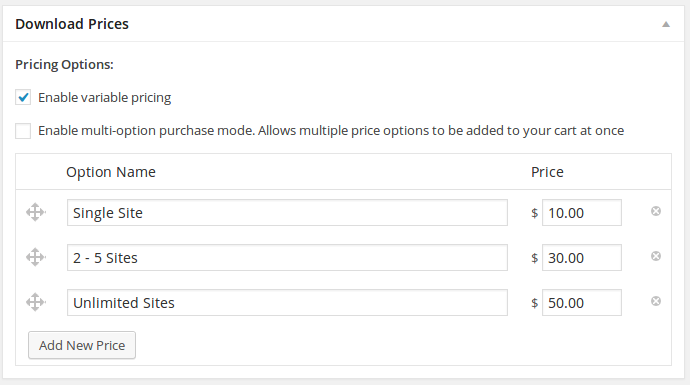Edit the 10.00 price field
690x385 pixels.
(x=582, y=213)
